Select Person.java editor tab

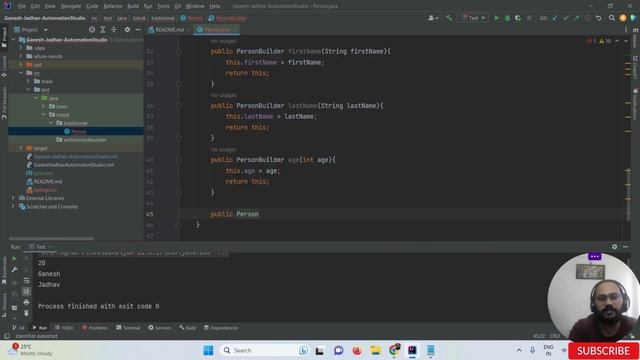[x=216, y=30]
